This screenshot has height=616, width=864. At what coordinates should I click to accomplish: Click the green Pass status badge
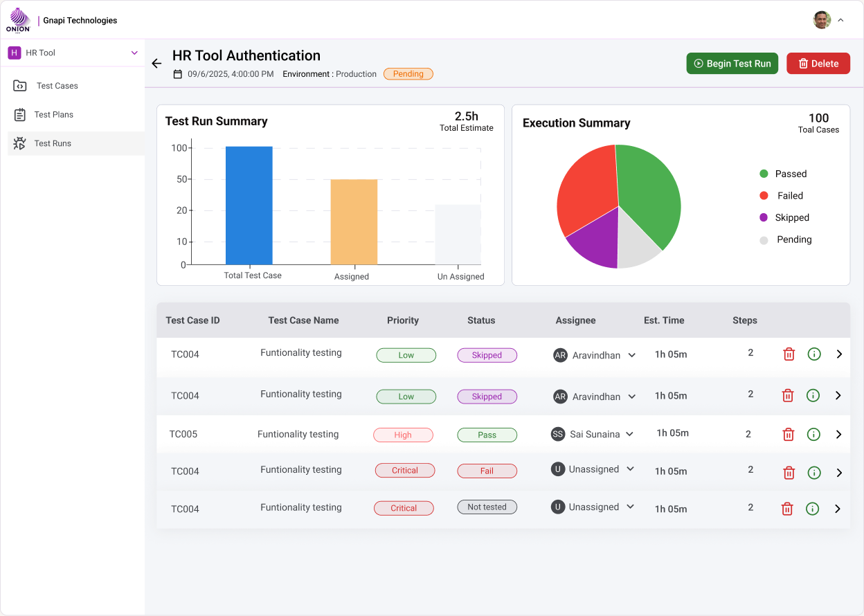487,435
